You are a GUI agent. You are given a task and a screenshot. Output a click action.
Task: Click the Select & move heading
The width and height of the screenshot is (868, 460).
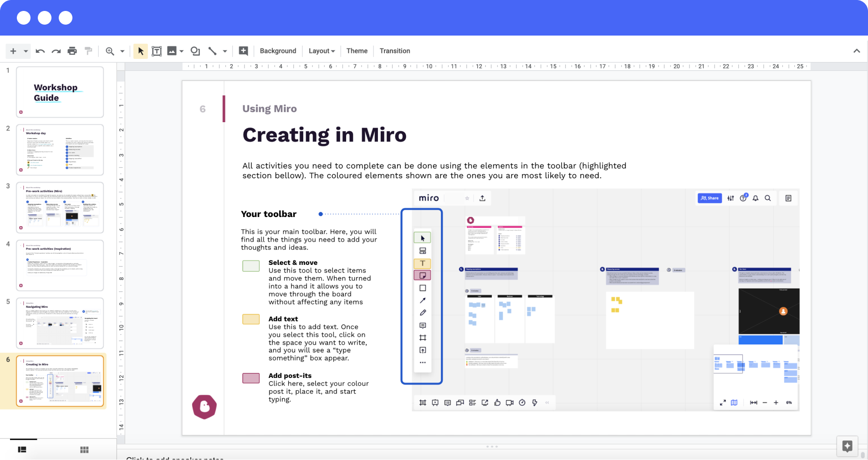293,263
